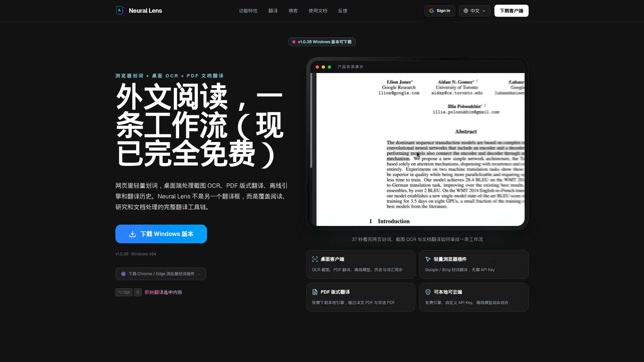Click Google / Bing 划词翻译 description text

pos(460,270)
